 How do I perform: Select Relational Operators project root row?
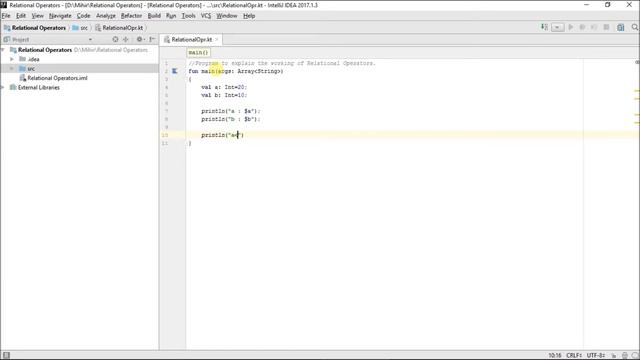[x=79, y=50]
